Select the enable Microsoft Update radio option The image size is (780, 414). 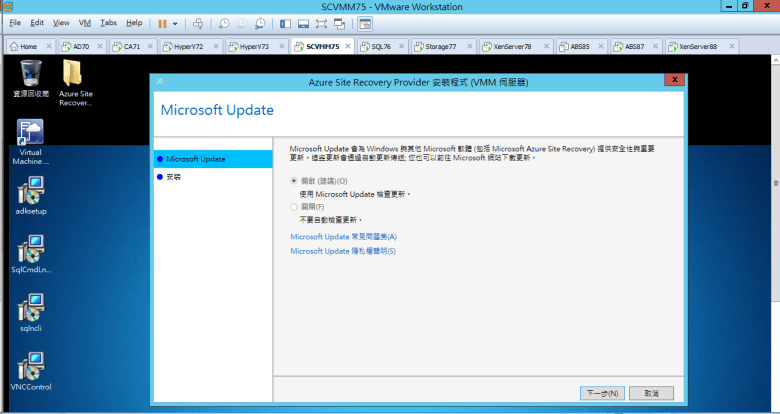pyautogui.click(x=293, y=180)
